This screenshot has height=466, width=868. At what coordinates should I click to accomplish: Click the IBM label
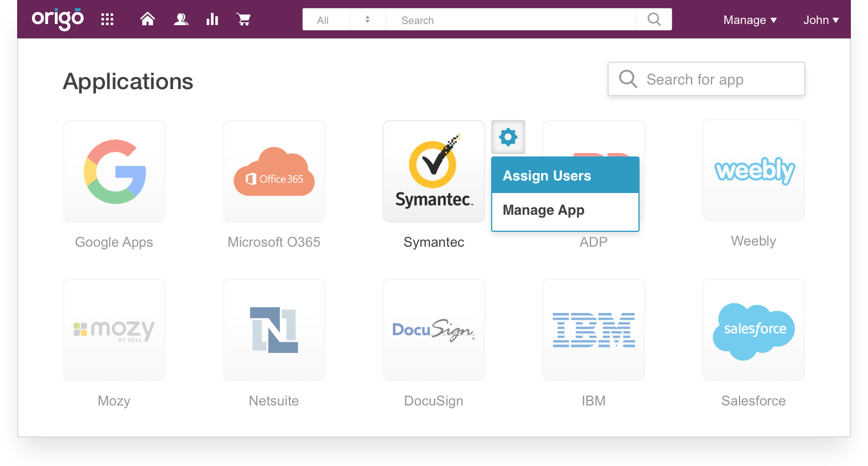click(594, 401)
